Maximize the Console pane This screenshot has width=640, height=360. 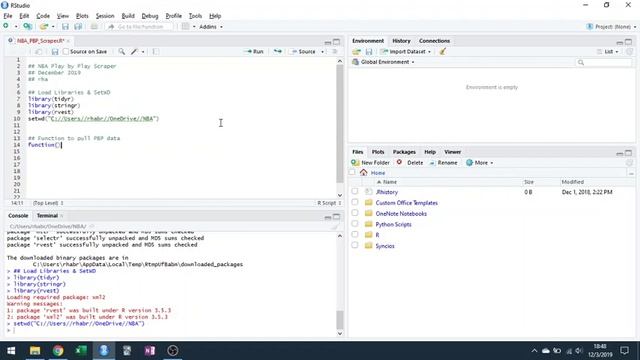coord(336,216)
